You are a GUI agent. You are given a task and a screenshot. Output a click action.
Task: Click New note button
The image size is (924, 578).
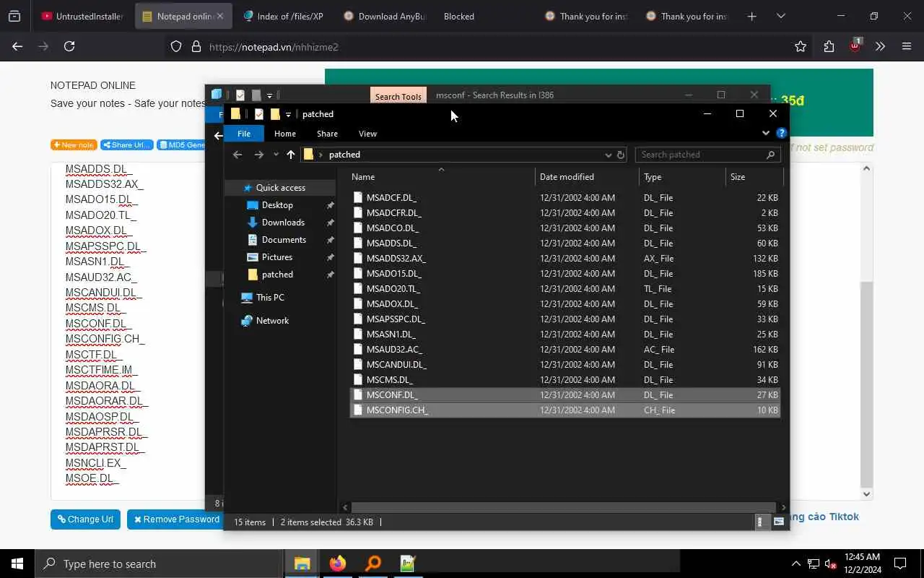pos(74,144)
